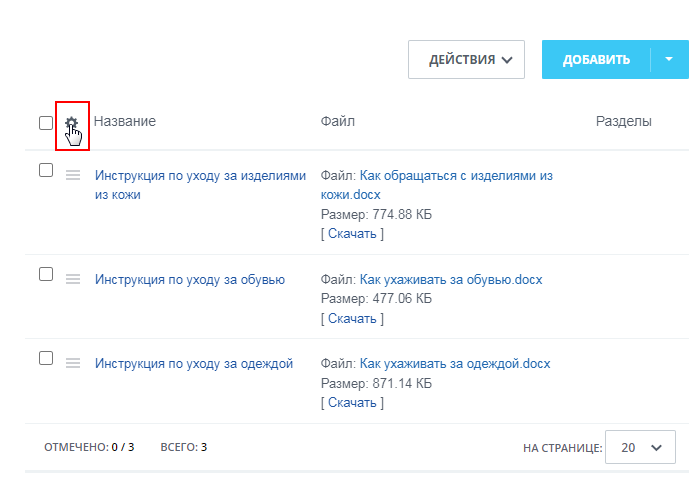Viewport: 697px width, 485px height.
Task: Click the row menu icon for уходу за обувью
Action: click(x=73, y=279)
